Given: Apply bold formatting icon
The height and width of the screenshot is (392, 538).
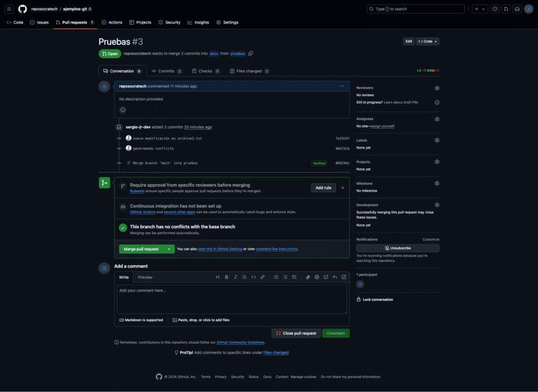Looking at the screenshot, I should point(226,277).
